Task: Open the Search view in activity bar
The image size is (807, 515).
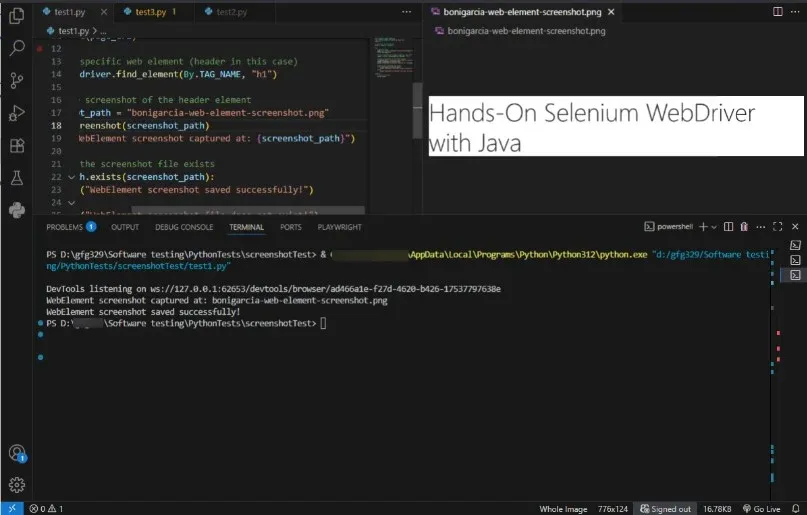Action: (16, 47)
